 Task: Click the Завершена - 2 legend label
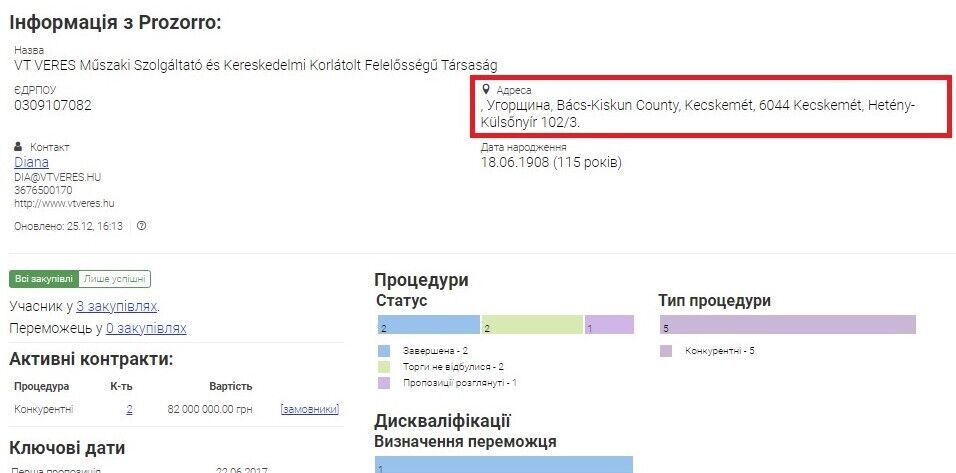click(x=435, y=351)
